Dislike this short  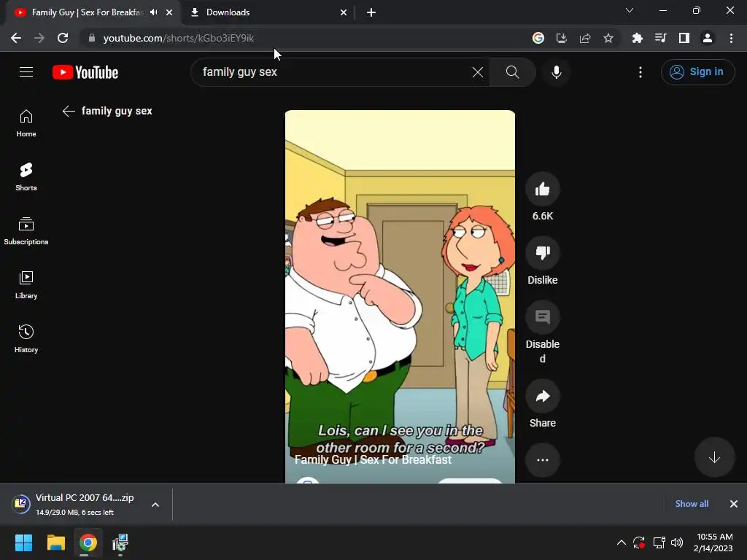pyautogui.click(x=542, y=253)
